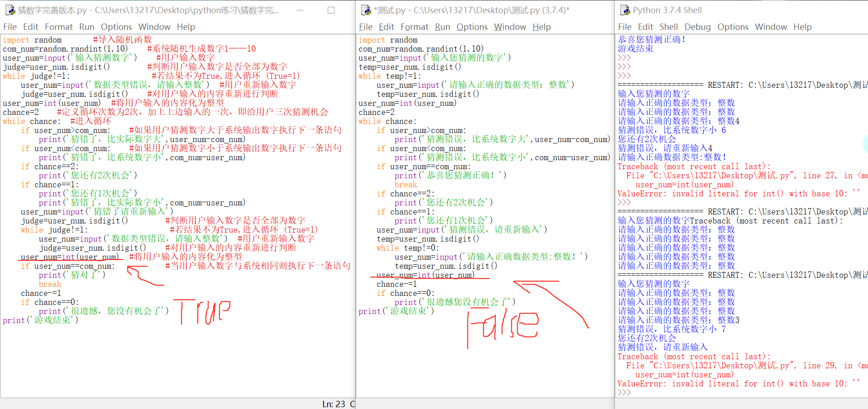The image size is (868, 409).
Task: Click 'temp=user_num.isdigit()' first line in 测试.py
Action: [x=410, y=67]
